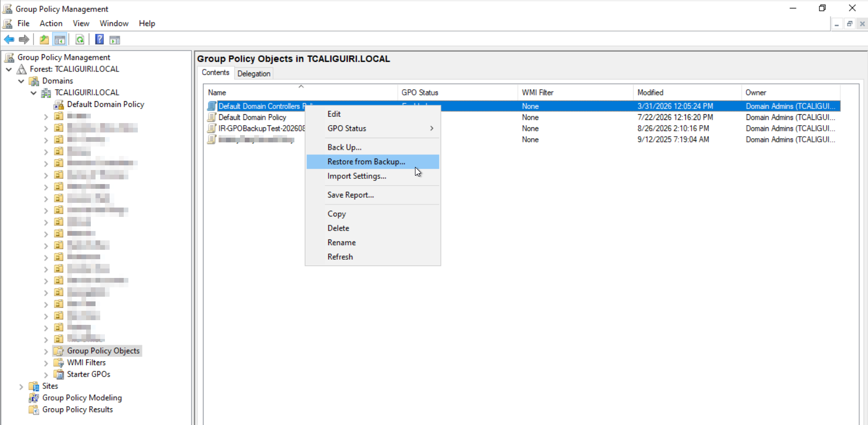
Task: Open the GPO Status submenu arrow
Action: (432, 128)
